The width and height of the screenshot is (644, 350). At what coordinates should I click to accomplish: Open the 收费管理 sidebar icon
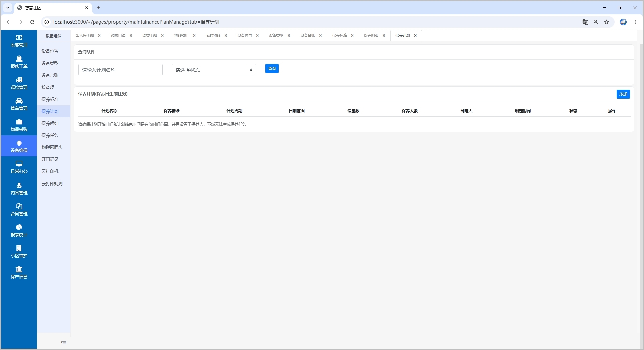(19, 38)
